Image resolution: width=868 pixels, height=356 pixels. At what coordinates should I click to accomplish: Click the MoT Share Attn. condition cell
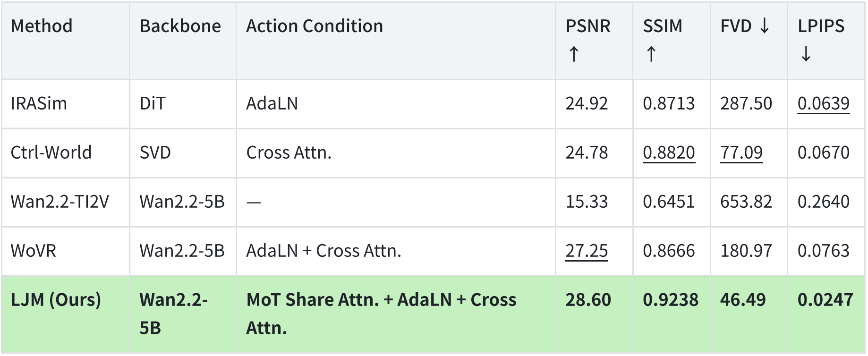tap(396, 314)
